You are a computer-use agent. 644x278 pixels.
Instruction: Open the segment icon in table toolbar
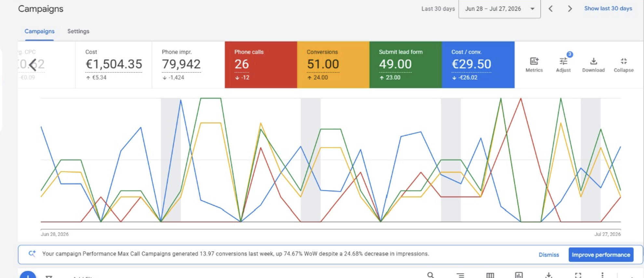[460, 275]
